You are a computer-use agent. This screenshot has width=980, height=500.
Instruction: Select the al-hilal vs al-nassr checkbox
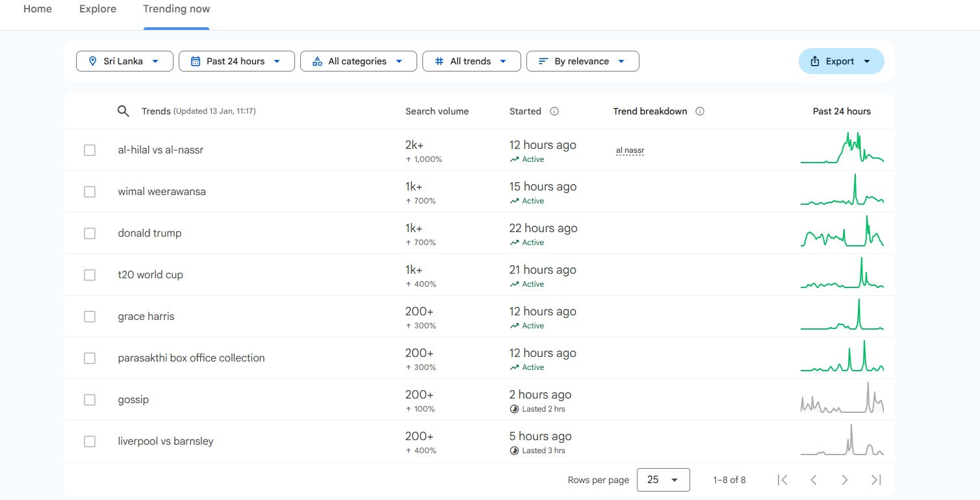tap(90, 150)
